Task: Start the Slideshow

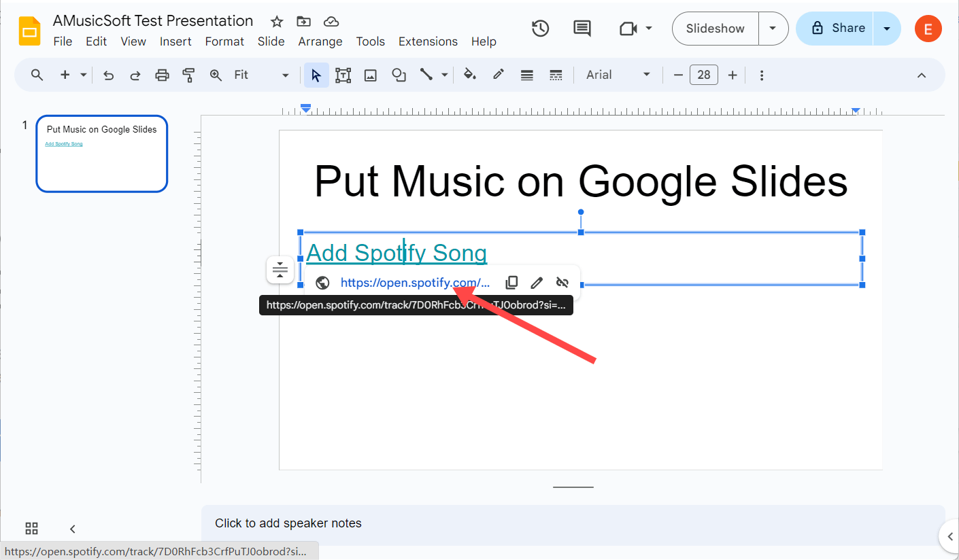Action: (x=716, y=29)
